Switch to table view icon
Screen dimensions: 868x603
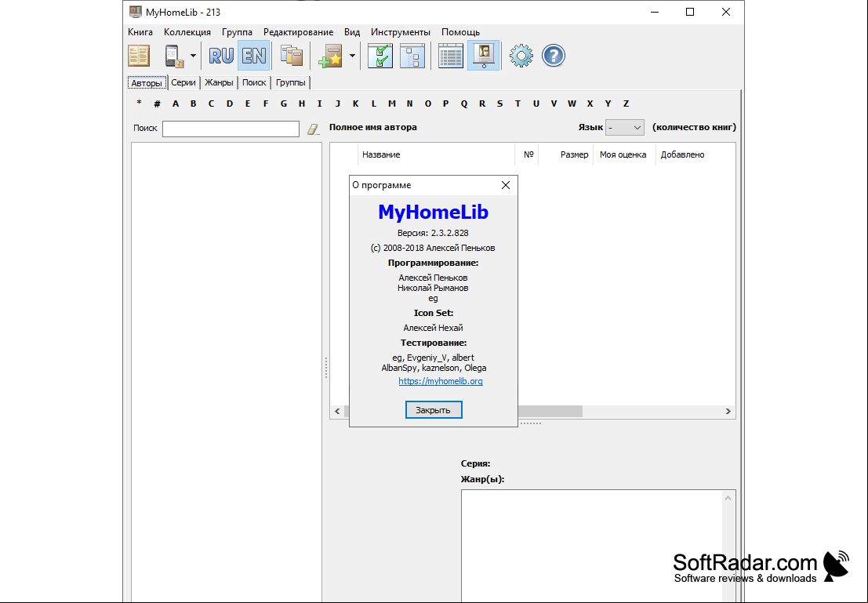[x=451, y=56]
